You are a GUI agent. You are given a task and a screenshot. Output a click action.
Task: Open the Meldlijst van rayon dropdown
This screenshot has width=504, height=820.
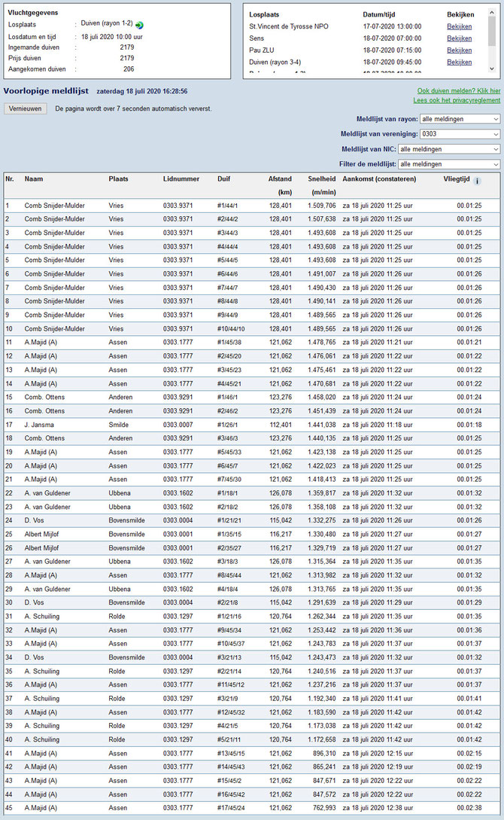tap(460, 119)
